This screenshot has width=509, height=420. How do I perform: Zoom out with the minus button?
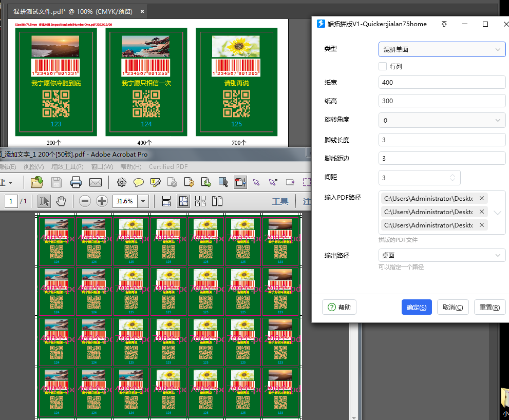85,201
